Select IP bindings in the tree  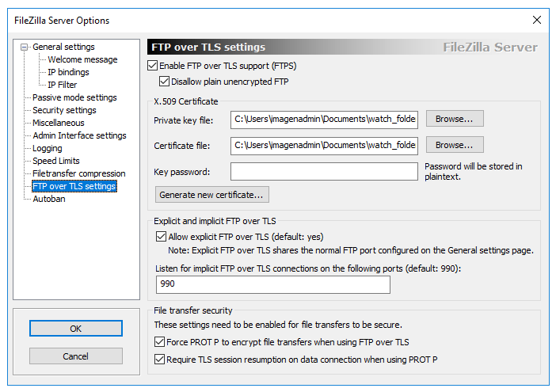pos(68,72)
